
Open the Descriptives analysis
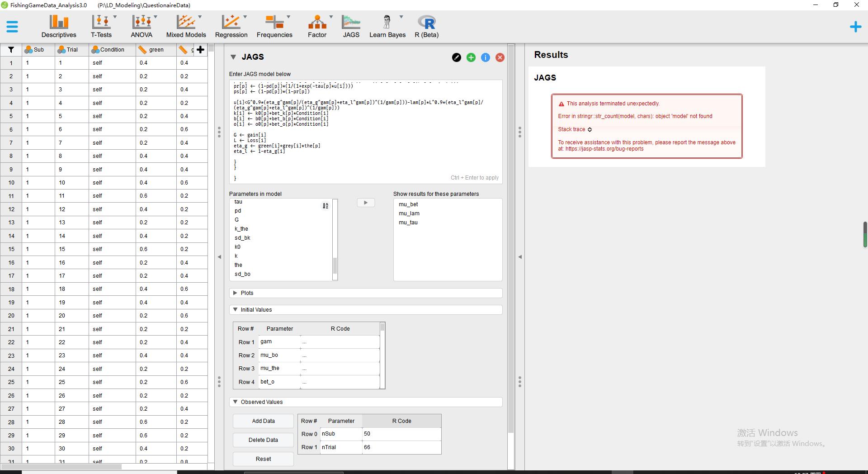pyautogui.click(x=58, y=26)
